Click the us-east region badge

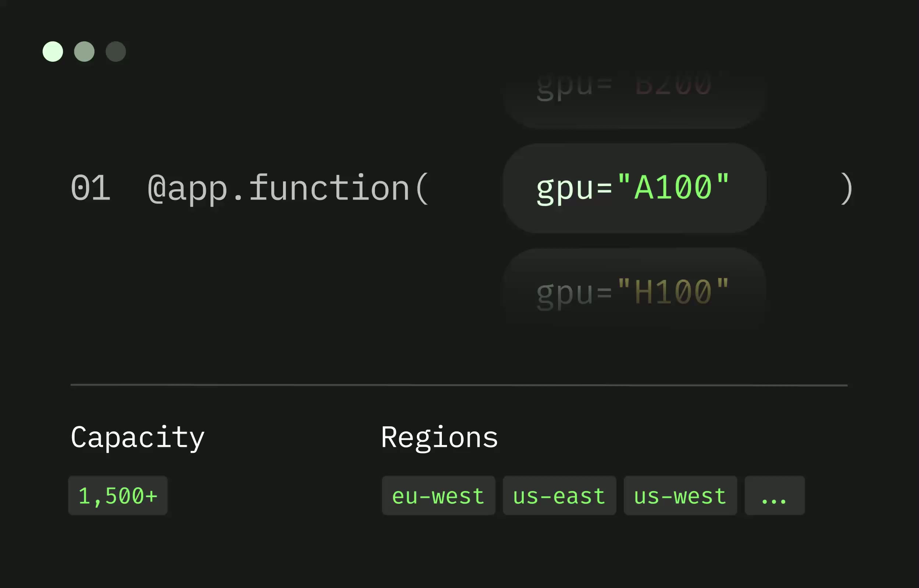(x=559, y=496)
